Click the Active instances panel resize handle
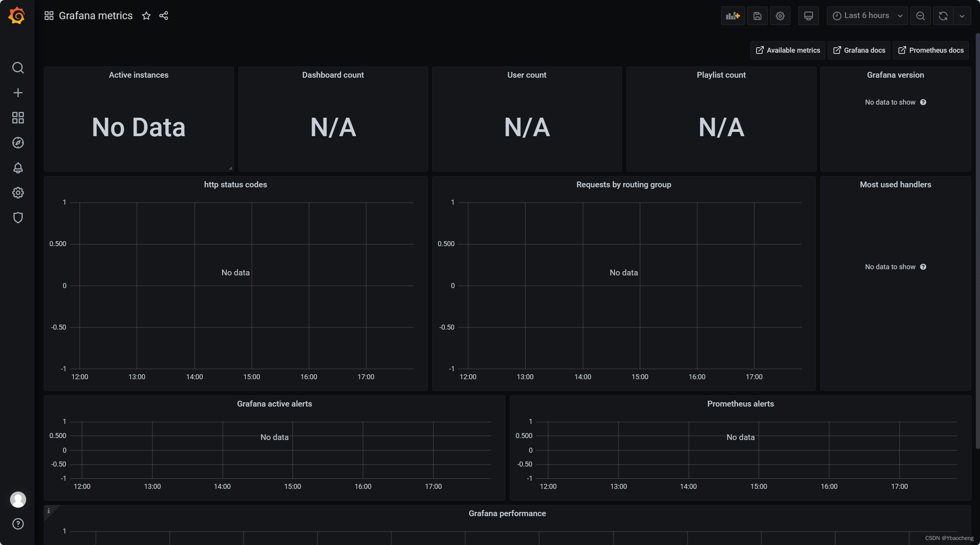The width and height of the screenshot is (980, 545). [x=230, y=168]
